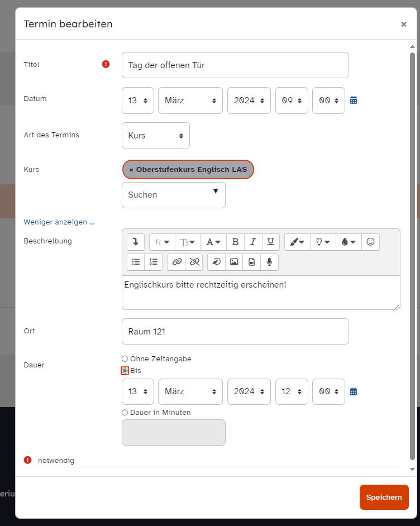Expand the 'Suchen' course search dropdown
The image size is (420, 526).
click(173, 195)
